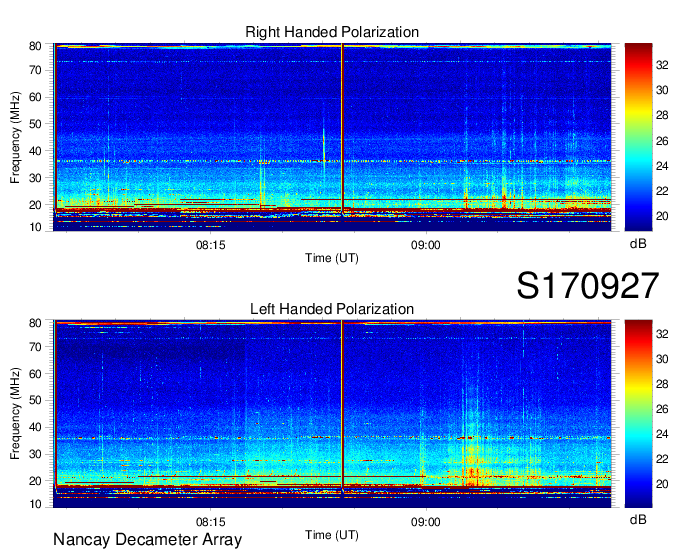Click the 50 MHz tick label on top plot
The width and height of the screenshot is (680, 552).
(35, 124)
